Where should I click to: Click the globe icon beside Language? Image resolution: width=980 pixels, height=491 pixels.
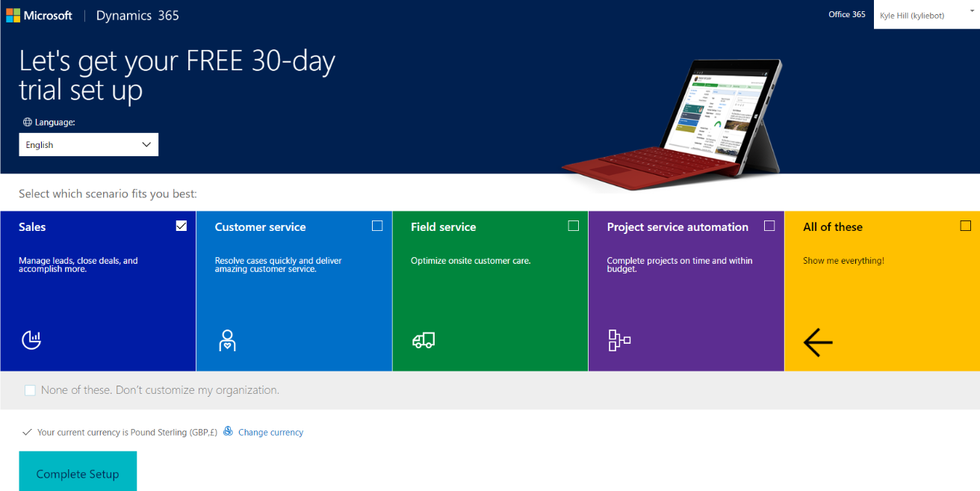pyautogui.click(x=27, y=122)
